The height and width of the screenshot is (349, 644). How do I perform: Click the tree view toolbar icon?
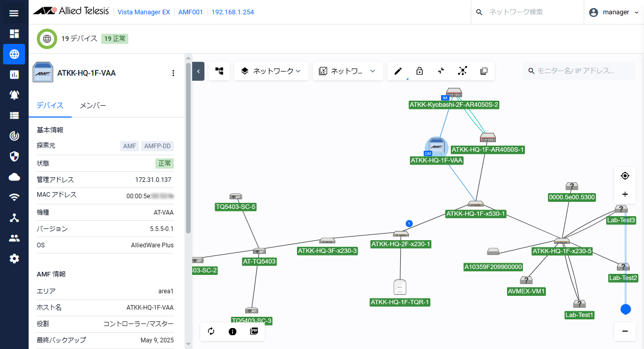(x=219, y=71)
